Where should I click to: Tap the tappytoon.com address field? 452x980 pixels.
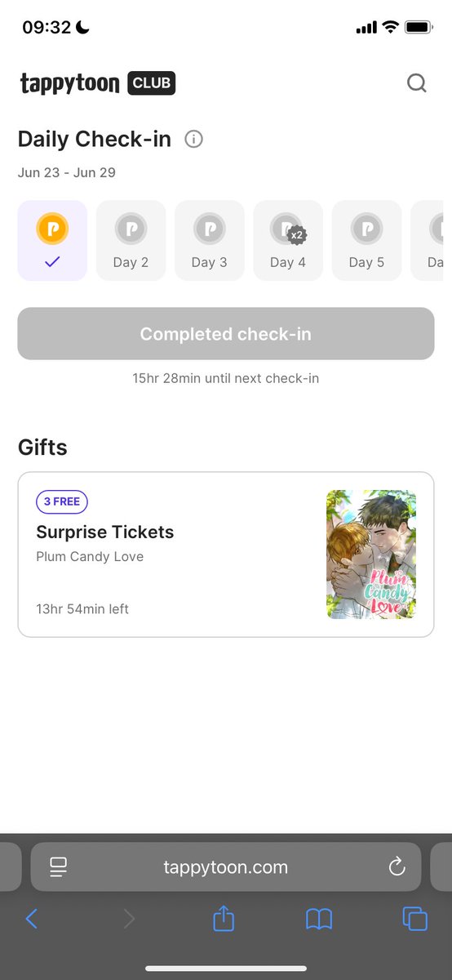click(226, 867)
